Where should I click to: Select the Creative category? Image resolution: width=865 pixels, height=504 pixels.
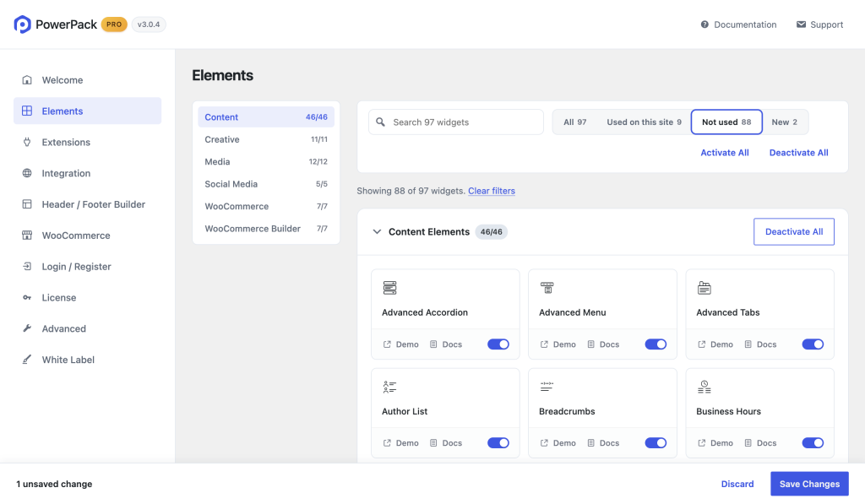coord(266,139)
